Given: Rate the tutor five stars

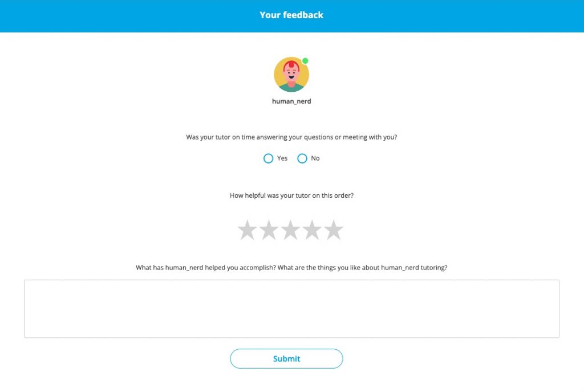Looking at the screenshot, I should pyautogui.click(x=334, y=229).
